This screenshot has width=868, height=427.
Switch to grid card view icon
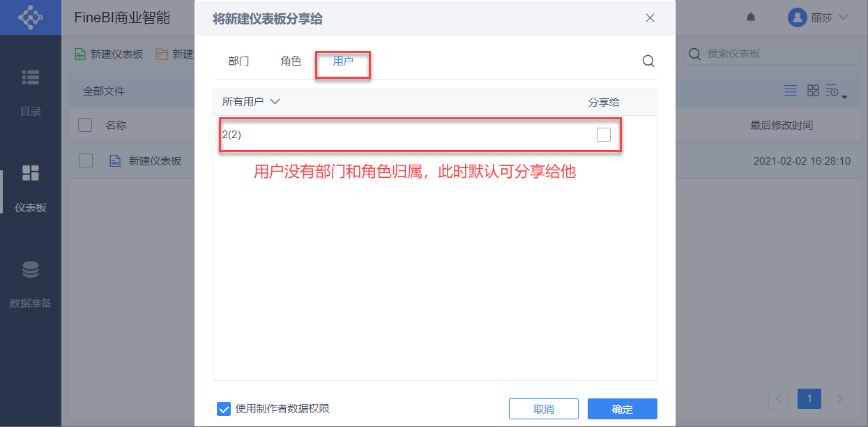point(813,91)
